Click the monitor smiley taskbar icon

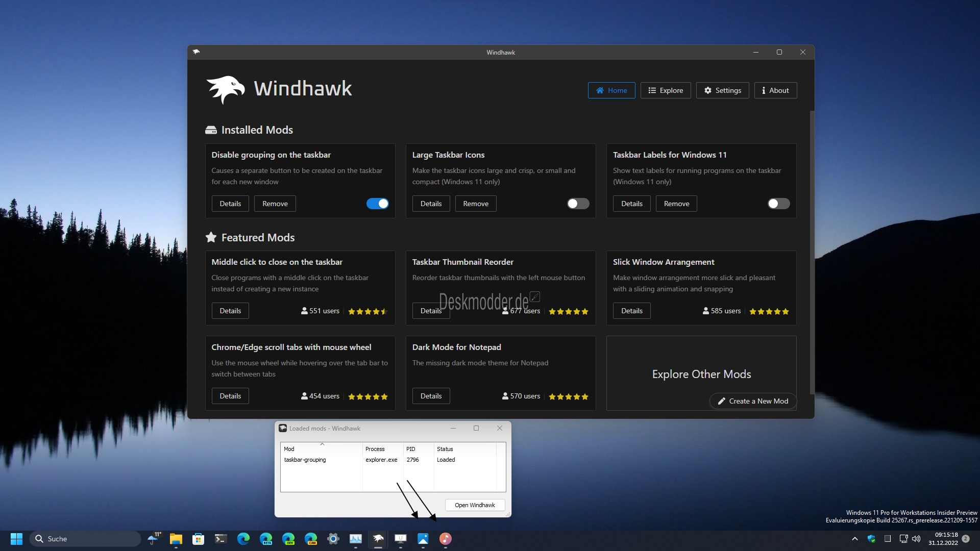point(401,539)
